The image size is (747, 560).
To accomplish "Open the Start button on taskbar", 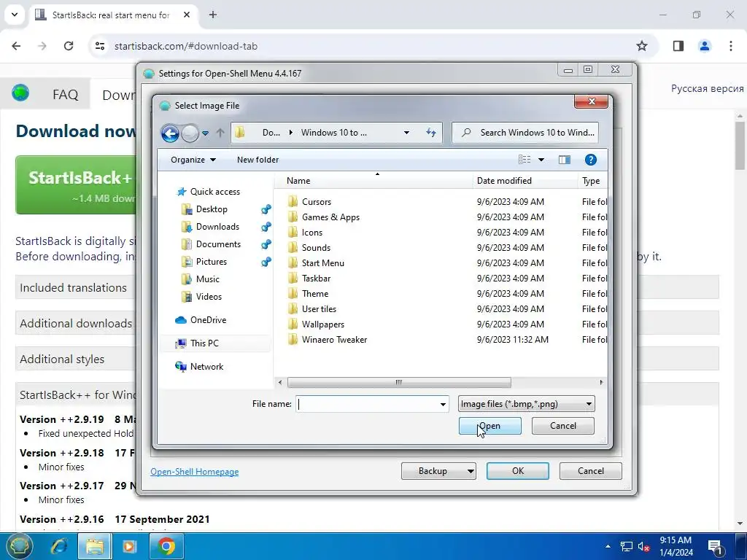I will tap(19, 546).
